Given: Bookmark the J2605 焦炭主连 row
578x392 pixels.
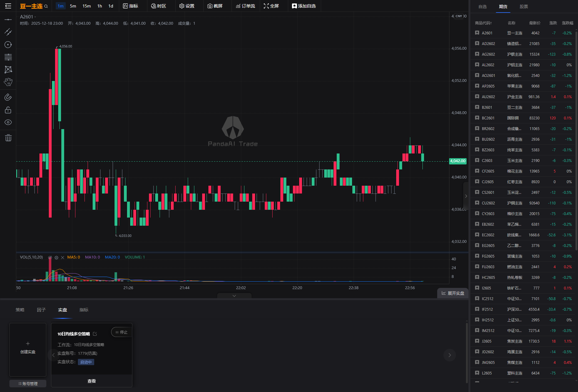Looking at the screenshot, I should 477,341.
